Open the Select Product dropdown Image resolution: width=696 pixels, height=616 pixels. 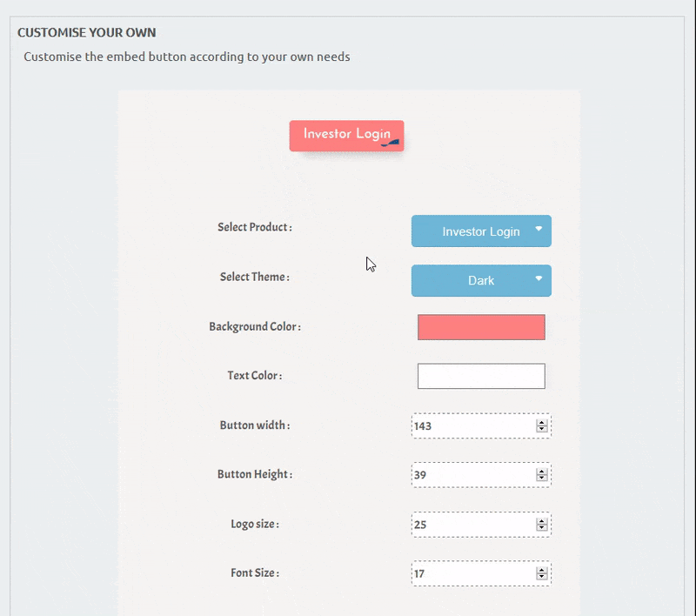(481, 231)
